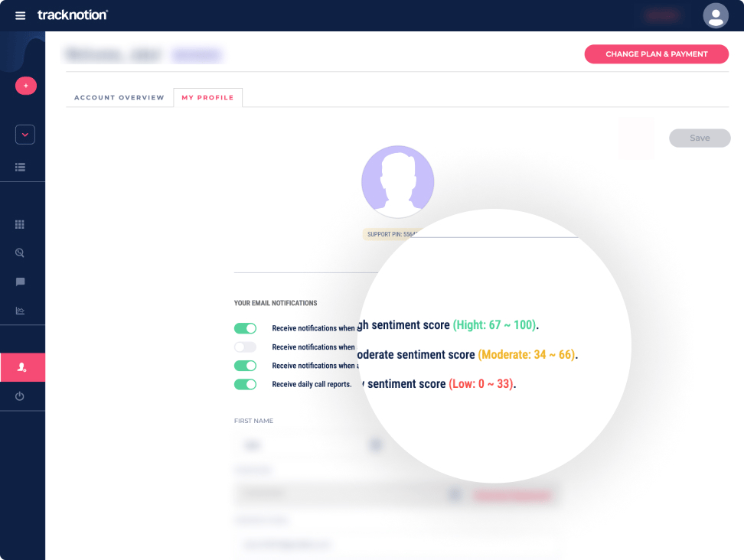Open the list view sidebar icon

(21, 167)
